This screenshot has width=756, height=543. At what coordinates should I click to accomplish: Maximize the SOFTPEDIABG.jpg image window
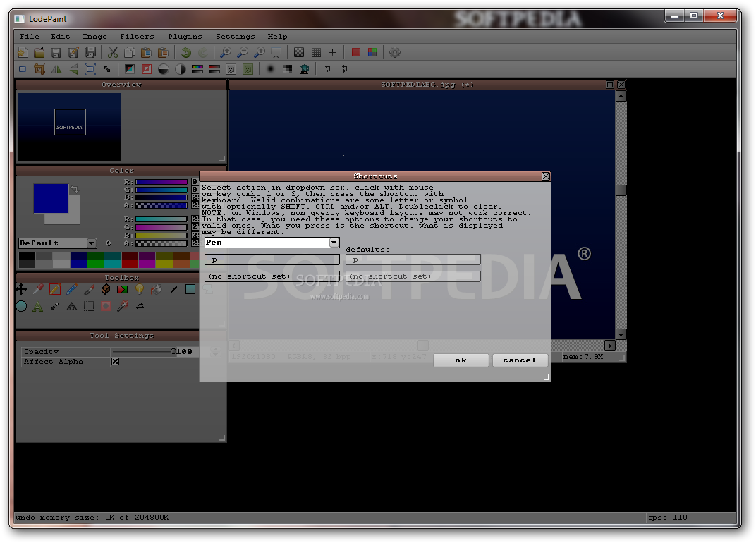point(610,85)
